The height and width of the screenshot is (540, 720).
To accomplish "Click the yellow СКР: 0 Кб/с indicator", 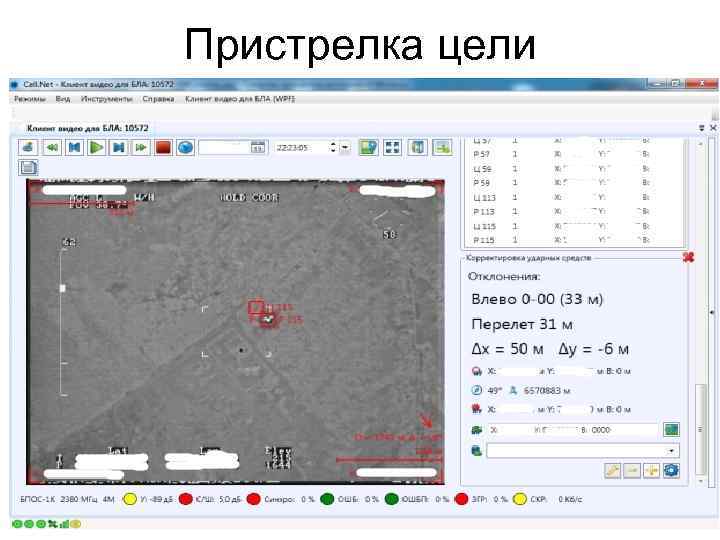I will (519, 499).
